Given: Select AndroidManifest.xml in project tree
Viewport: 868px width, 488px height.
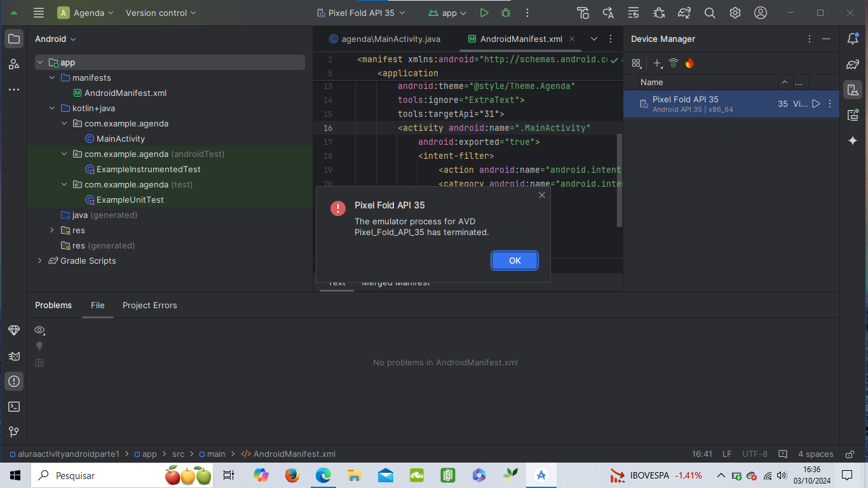Looking at the screenshot, I should coord(125,93).
